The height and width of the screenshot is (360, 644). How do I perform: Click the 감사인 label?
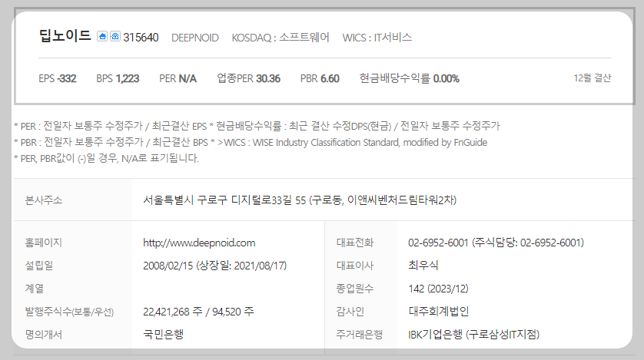click(350, 312)
